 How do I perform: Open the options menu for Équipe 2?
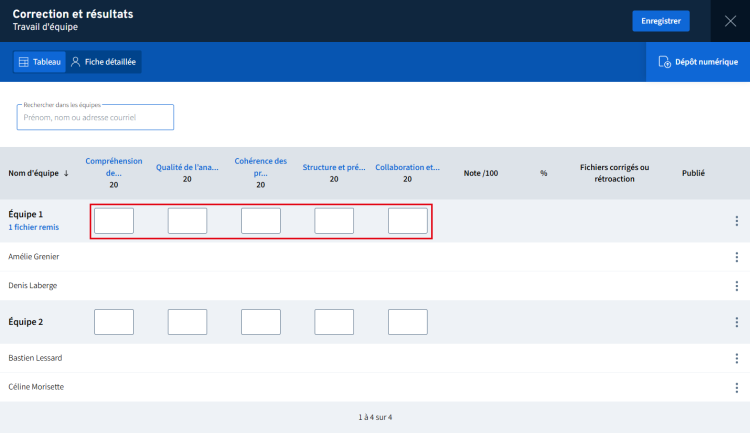(x=736, y=322)
